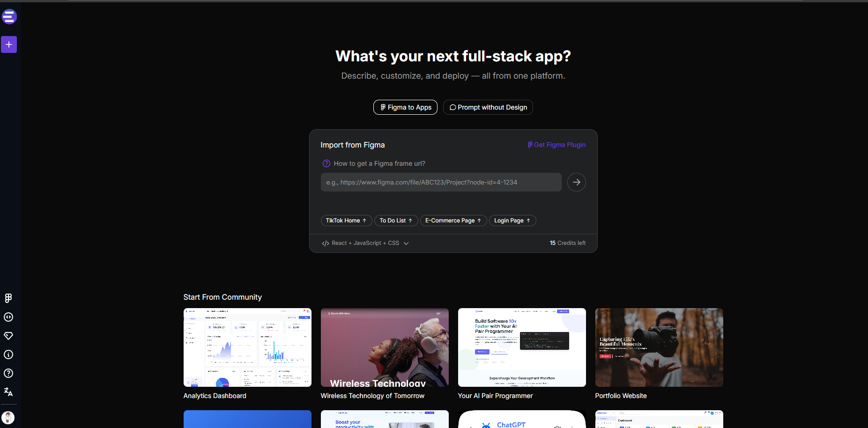Viewport: 868px width, 428px height.
Task: Select E-Commerce Page example chip
Action: pos(453,221)
